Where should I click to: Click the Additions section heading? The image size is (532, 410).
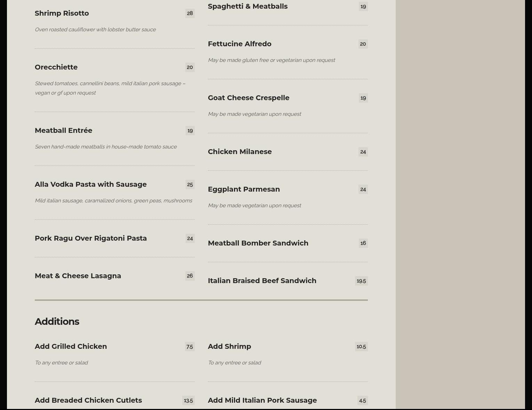[57, 321]
